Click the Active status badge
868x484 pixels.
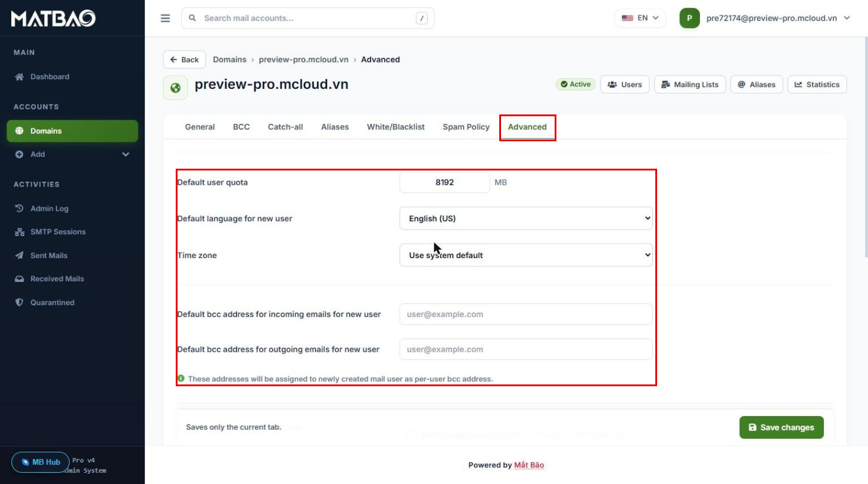575,85
